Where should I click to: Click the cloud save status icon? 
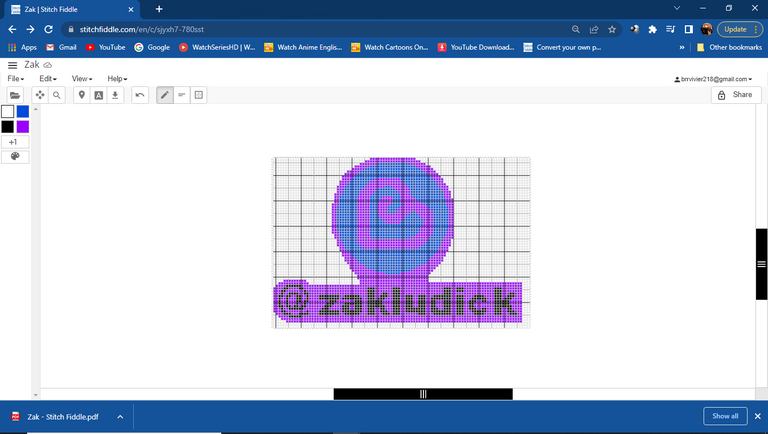(48, 65)
